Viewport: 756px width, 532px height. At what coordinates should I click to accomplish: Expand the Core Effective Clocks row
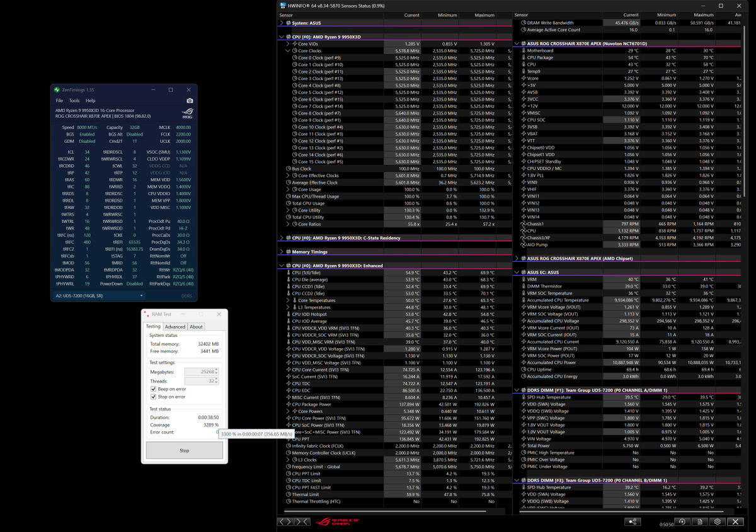click(288, 176)
